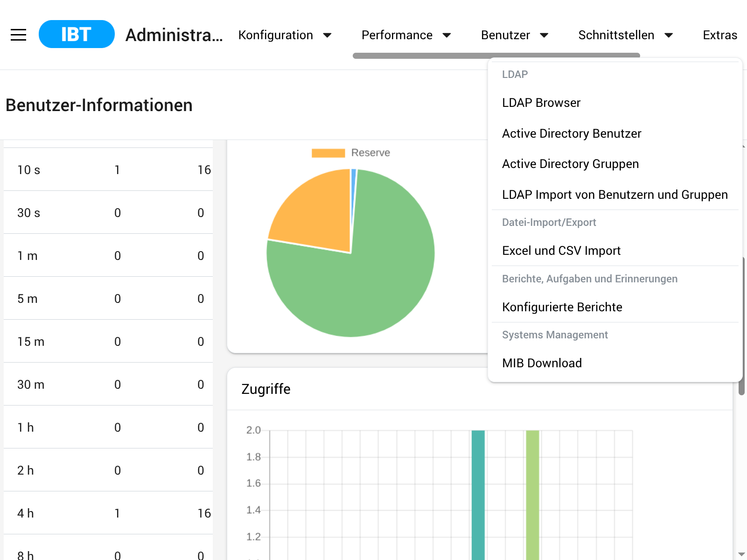The width and height of the screenshot is (747, 560).
Task: Click the '1 m' table row label
Action: pos(28,256)
